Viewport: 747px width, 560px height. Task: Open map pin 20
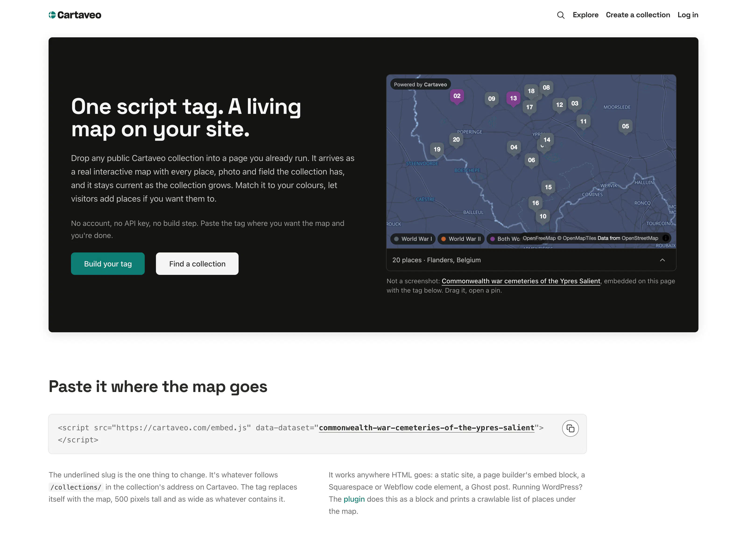pyautogui.click(x=456, y=140)
